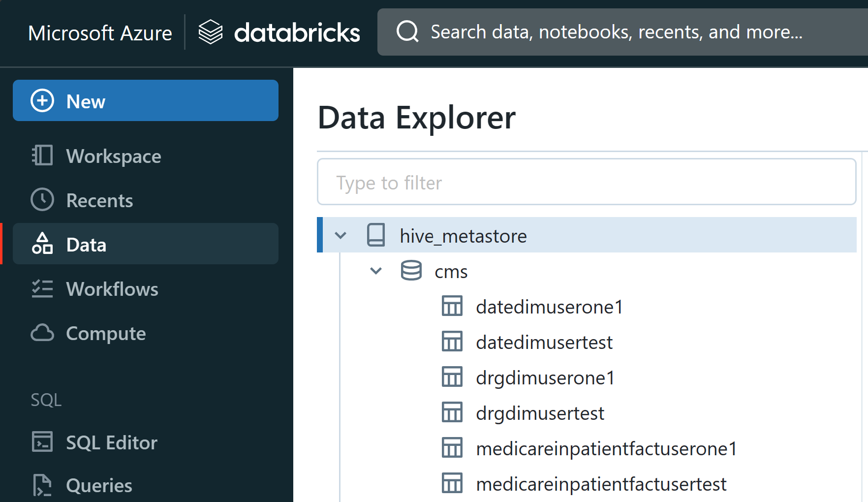Click the drgdimusertest table icon
Image resolution: width=868 pixels, height=502 pixels.
(452, 412)
